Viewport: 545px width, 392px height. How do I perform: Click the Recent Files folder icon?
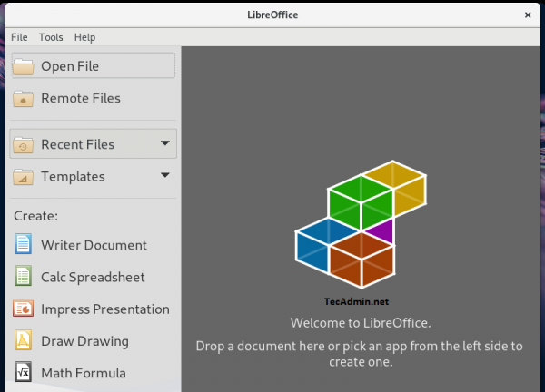click(x=25, y=144)
